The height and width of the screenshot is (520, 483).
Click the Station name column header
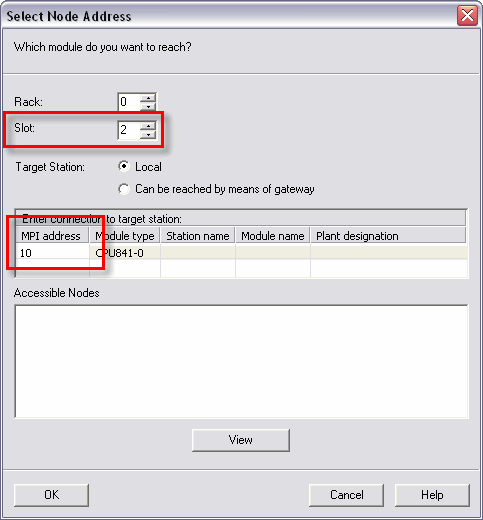[x=198, y=236]
